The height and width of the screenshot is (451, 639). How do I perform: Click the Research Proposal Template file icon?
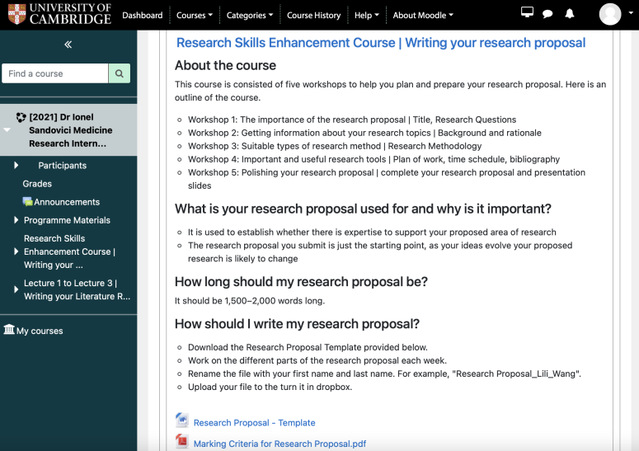(x=182, y=421)
